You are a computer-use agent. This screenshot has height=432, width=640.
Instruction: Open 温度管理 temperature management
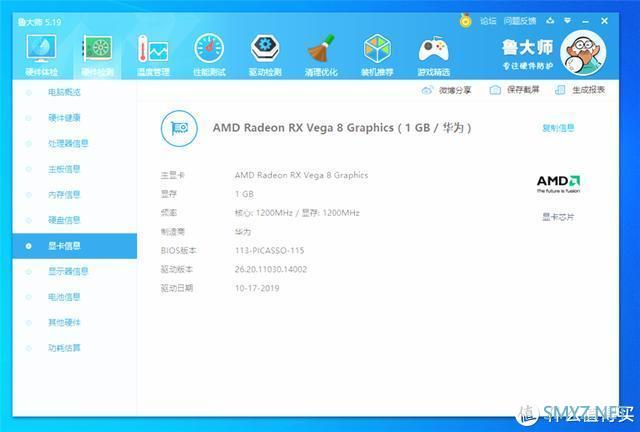pyautogui.click(x=153, y=55)
